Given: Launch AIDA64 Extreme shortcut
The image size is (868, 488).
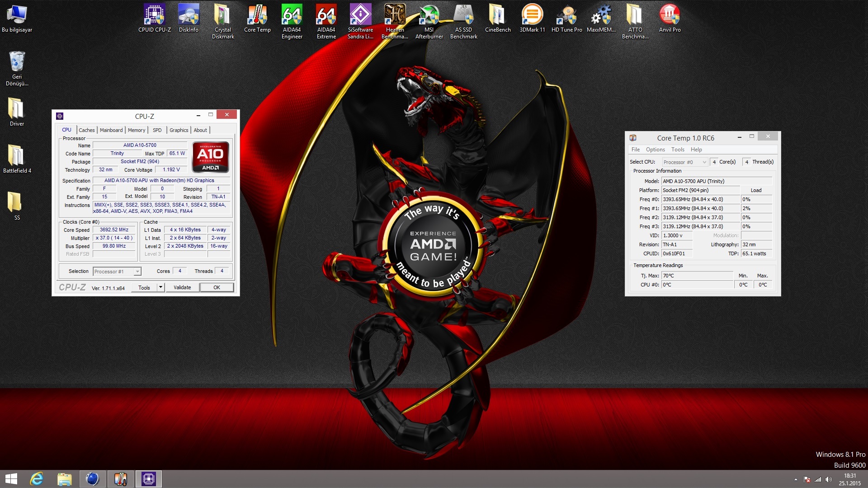Looking at the screenshot, I should click(x=326, y=21).
